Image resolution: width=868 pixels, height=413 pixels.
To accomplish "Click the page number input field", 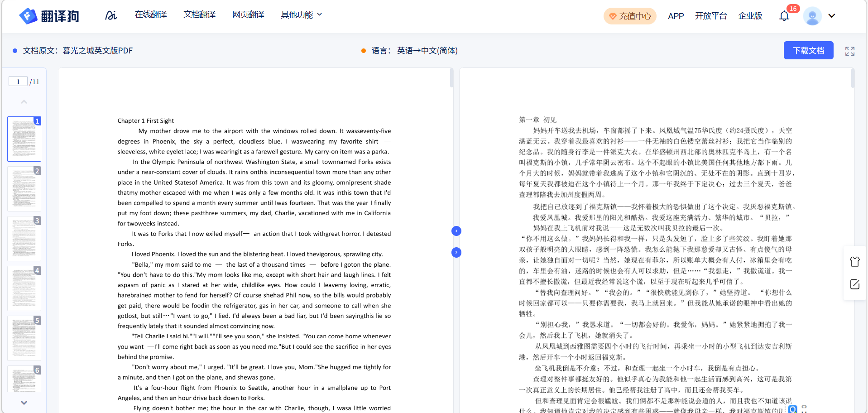I will (18, 82).
